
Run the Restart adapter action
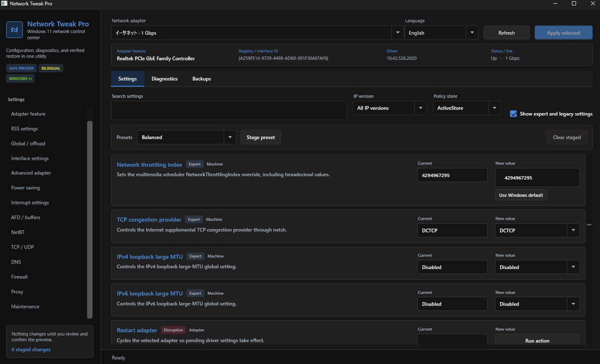point(537,340)
